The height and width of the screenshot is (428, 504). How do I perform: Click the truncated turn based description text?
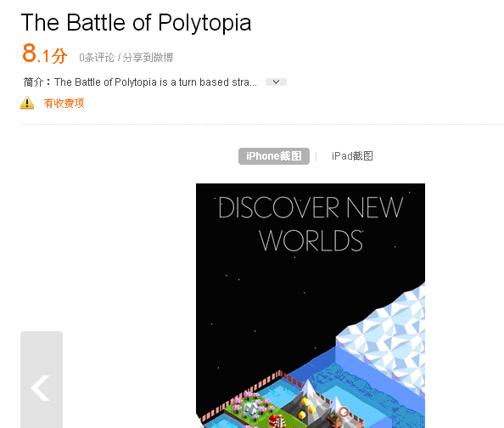[155, 82]
